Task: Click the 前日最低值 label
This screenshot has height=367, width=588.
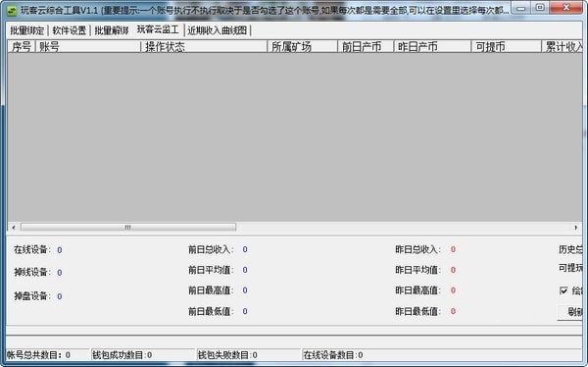Action: [211, 311]
